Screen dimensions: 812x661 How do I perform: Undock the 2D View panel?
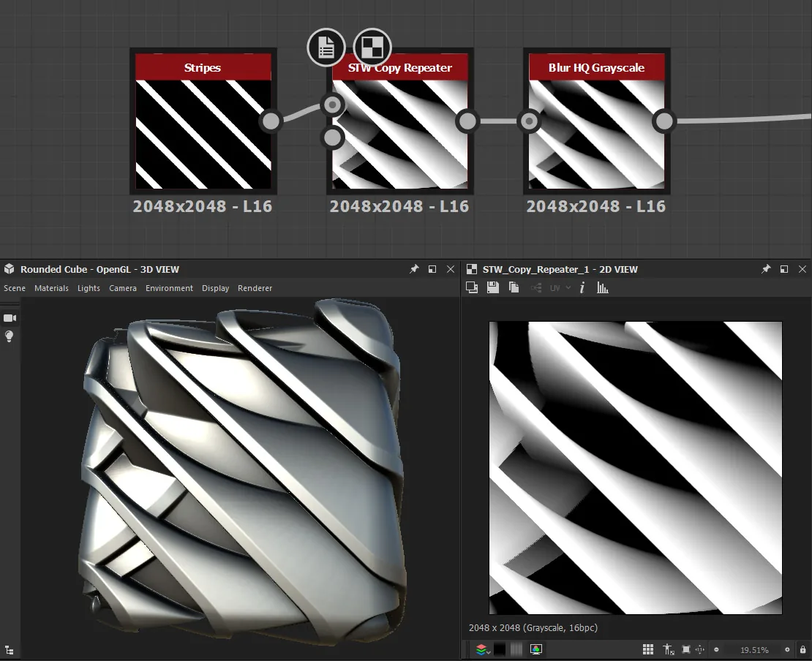(784, 269)
